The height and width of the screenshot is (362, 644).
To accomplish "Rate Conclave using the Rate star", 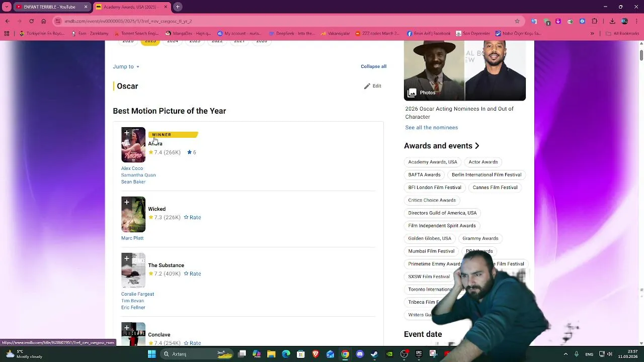I will (192, 343).
